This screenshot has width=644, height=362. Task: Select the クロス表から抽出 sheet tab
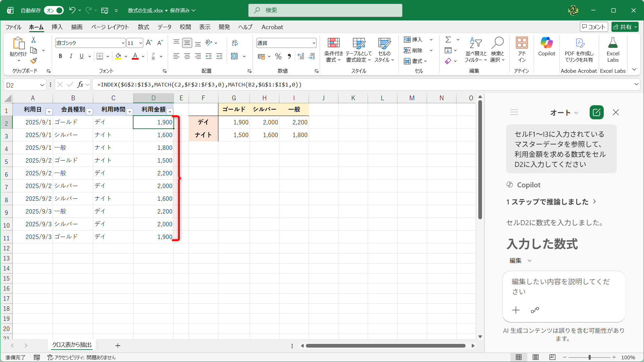[72, 345]
